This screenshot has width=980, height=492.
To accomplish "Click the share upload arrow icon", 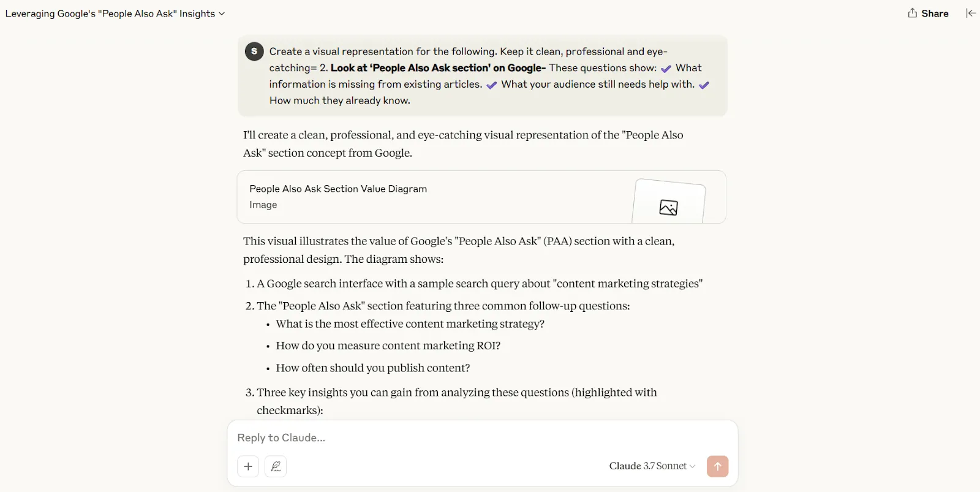I will pyautogui.click(x=912, y=13).
